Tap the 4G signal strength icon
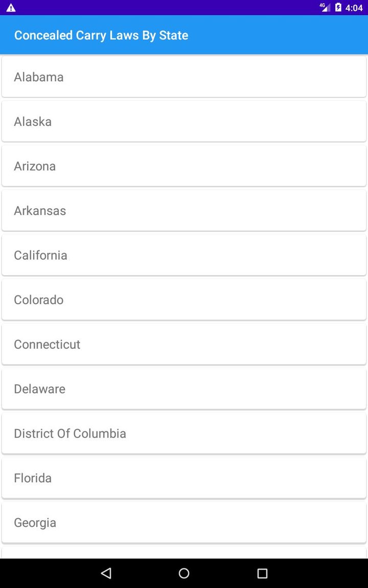 click(x=325, y=8)
